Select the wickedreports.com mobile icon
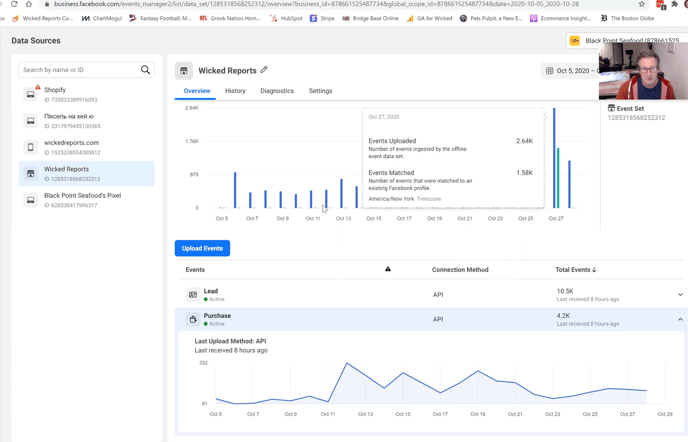This screenshot has height=442, width=688. 31,147
